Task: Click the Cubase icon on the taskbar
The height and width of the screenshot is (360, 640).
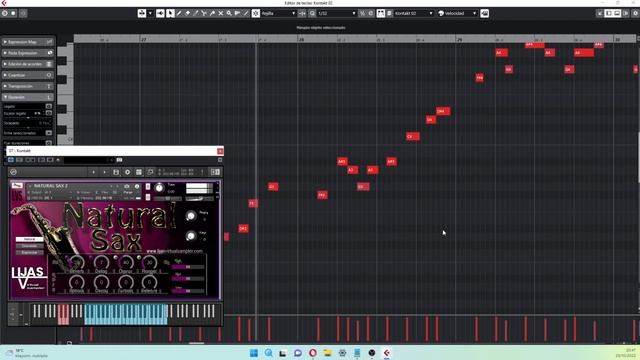Action: coord(387,353)
